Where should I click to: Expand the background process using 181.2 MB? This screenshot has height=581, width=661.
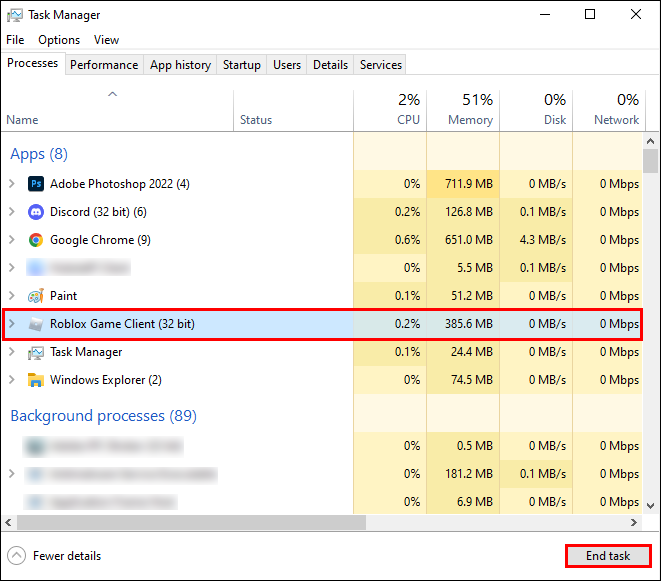(x=12, y=473)
